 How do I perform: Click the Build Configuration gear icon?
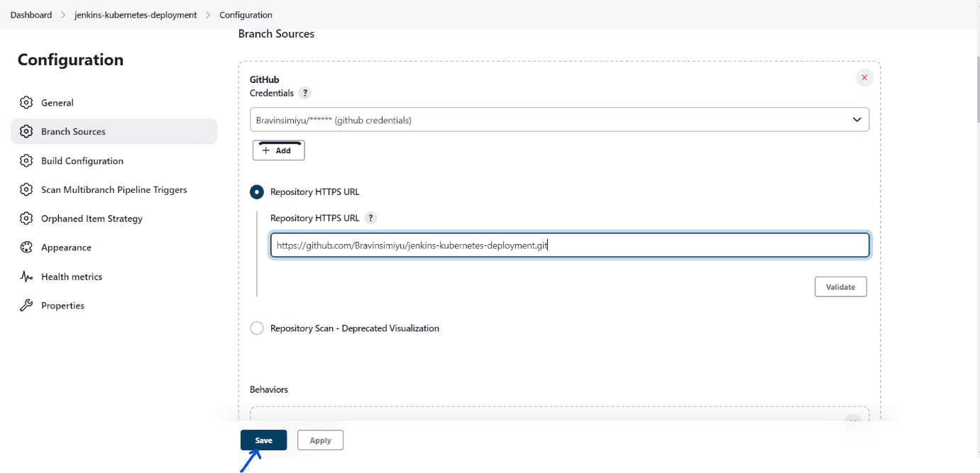point(26,161)
